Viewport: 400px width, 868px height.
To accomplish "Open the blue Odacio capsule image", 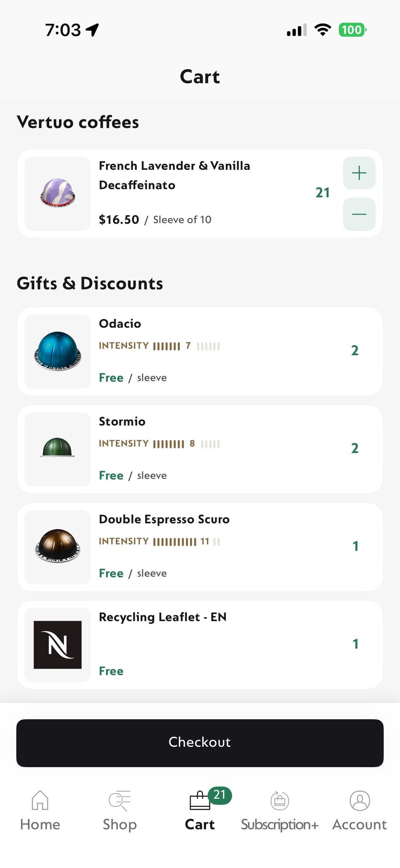I will click(x=57, y=352).
